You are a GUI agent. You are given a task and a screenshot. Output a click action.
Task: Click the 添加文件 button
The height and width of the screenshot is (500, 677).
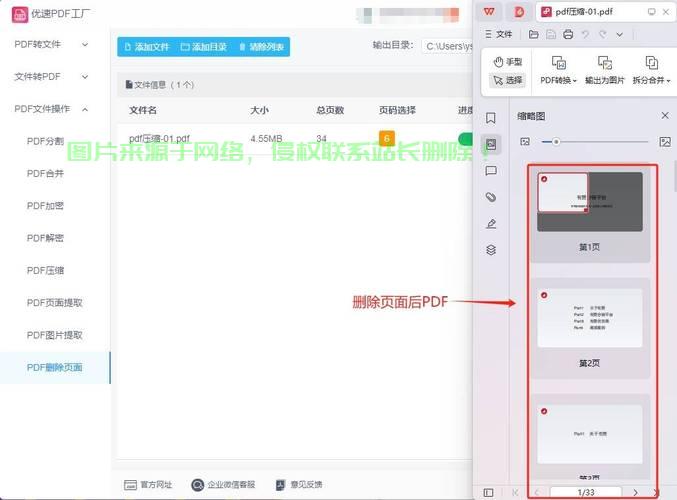(147, 47)
